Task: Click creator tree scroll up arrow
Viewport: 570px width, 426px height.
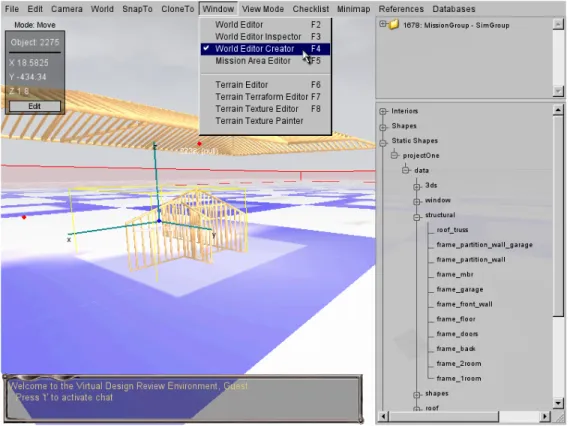Action: [x=558, y=109]
